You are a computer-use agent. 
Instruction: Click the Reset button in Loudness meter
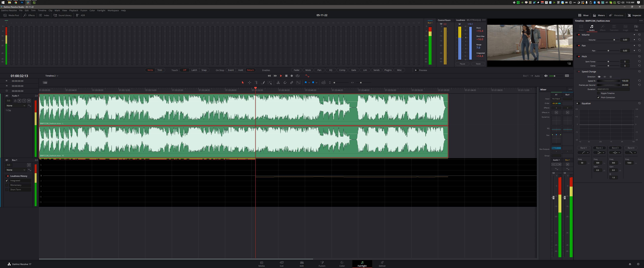pos(478,64)
